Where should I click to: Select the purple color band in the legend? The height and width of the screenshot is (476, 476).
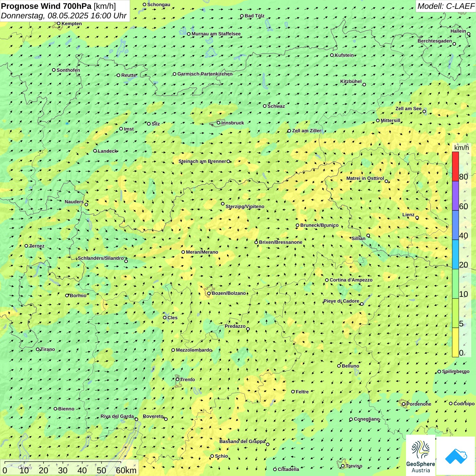(455, 196)
